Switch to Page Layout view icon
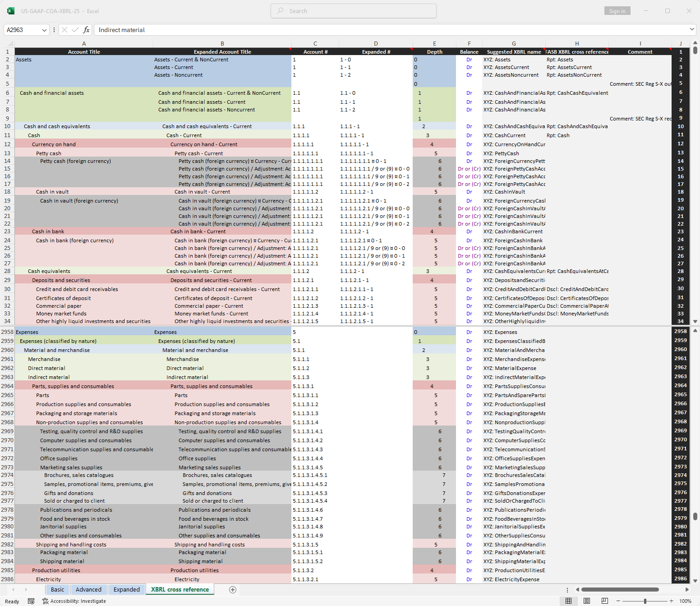This screenshot has width=700, height=606. (587, 601)
